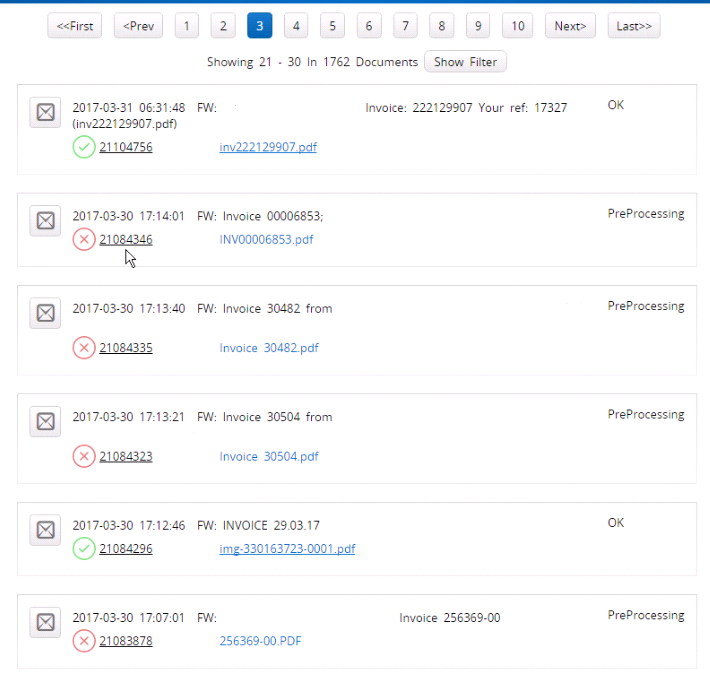Open attachment Invoice 30482.pdf
Image resolution: width=710 pixels, height=682 pixels.
point(269,348)
